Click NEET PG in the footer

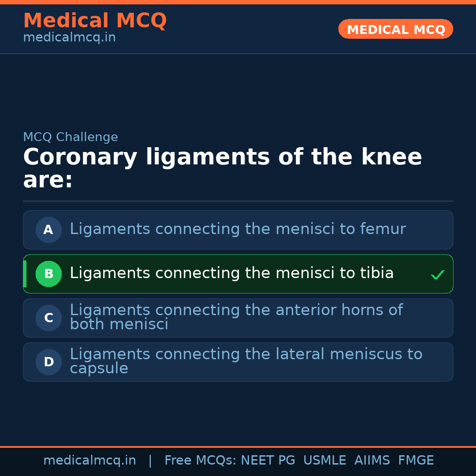pyautogui.click(x=268, y=461)
